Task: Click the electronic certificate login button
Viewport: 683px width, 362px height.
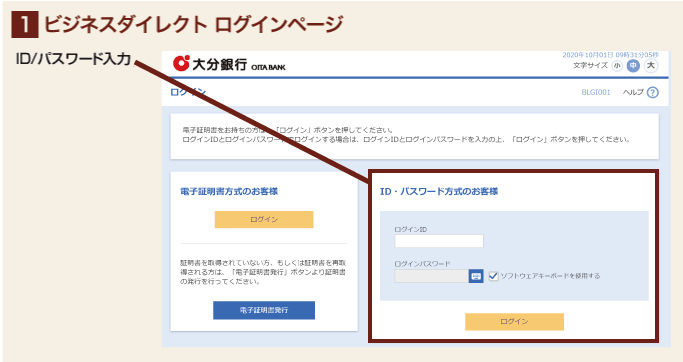Action: point(264,220)
